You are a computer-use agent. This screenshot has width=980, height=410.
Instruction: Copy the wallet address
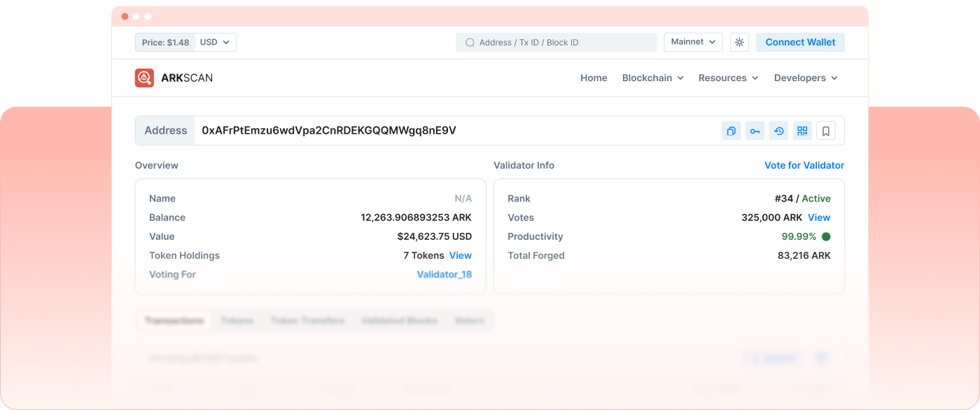click(731, 131)
